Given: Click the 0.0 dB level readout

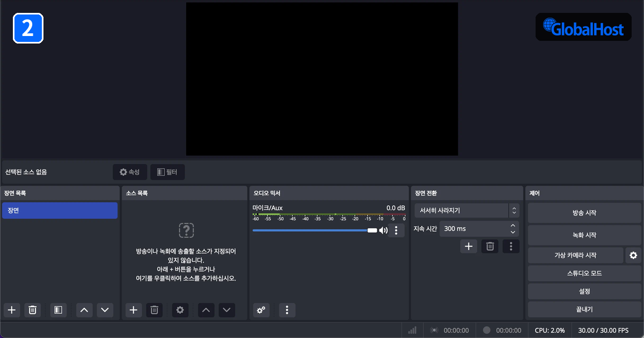Looking at the screenshot, I should point(396,207).
